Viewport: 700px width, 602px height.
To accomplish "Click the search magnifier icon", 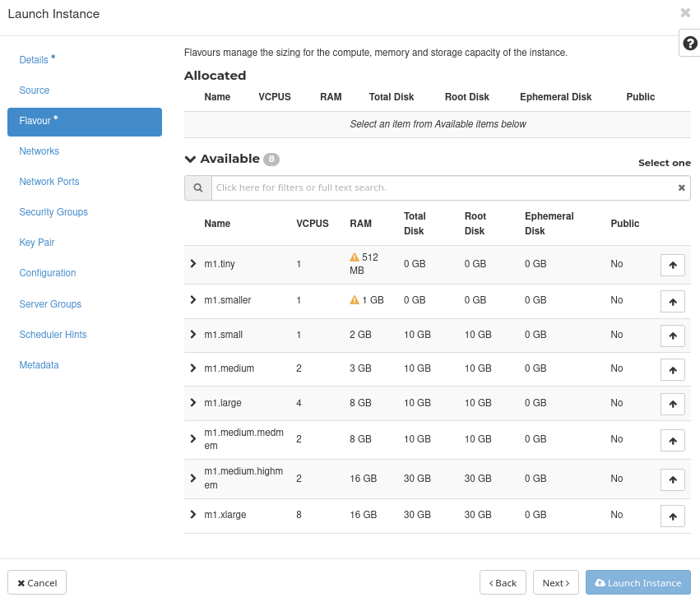I will [x=197, y=188].
